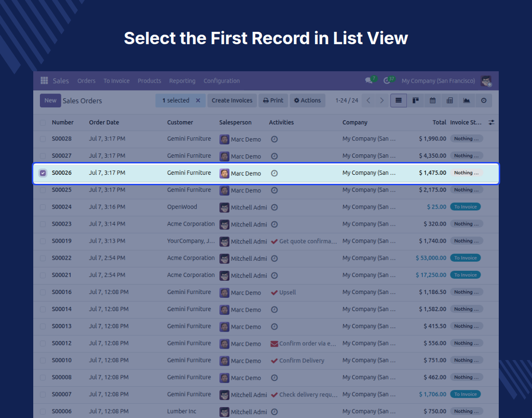
Task: Open the Orders menu
Action: (86, 81)
